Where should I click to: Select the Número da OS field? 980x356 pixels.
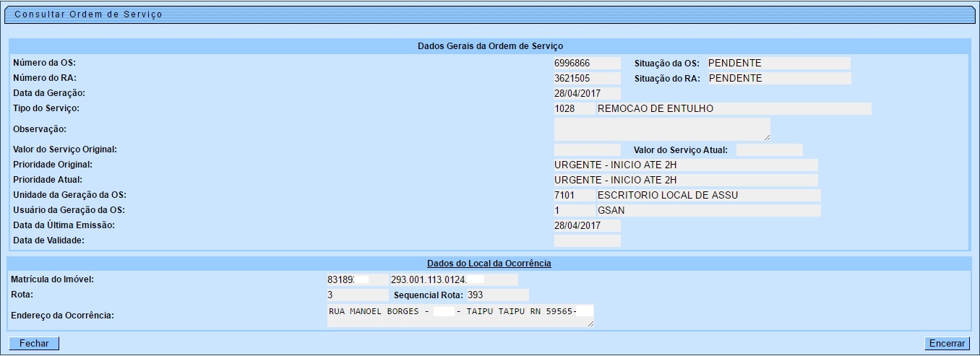587,63
